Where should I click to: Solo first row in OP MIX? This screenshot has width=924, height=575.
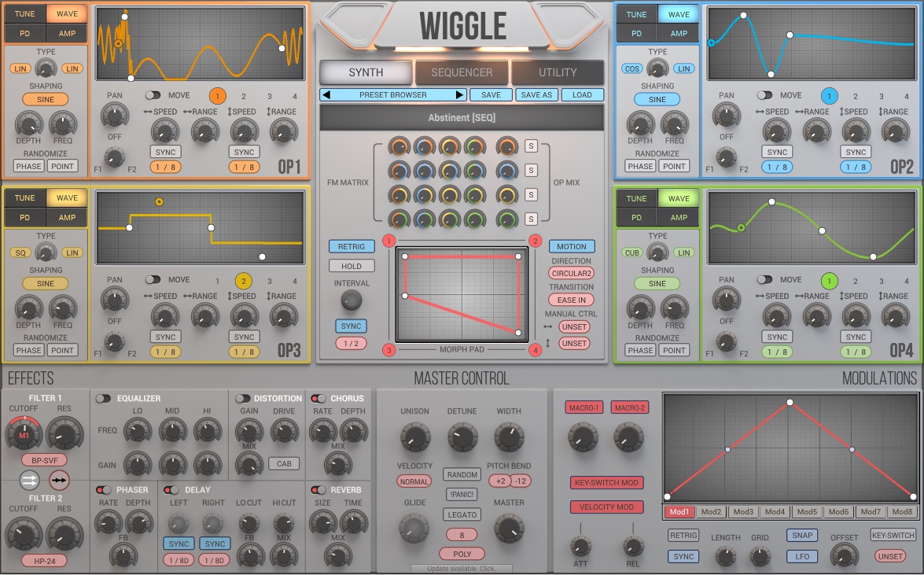click(x=531, y=146)
